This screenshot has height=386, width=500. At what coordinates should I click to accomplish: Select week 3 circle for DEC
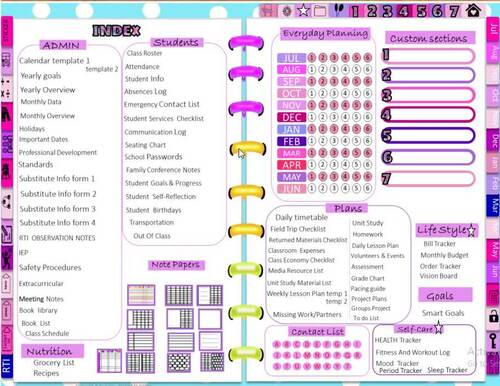pos(334,117)
